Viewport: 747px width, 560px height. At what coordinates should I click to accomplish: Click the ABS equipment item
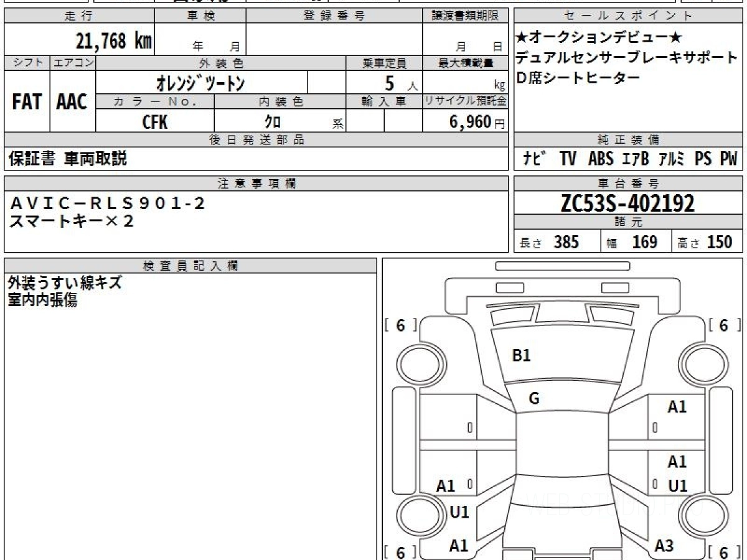point(601,159)
